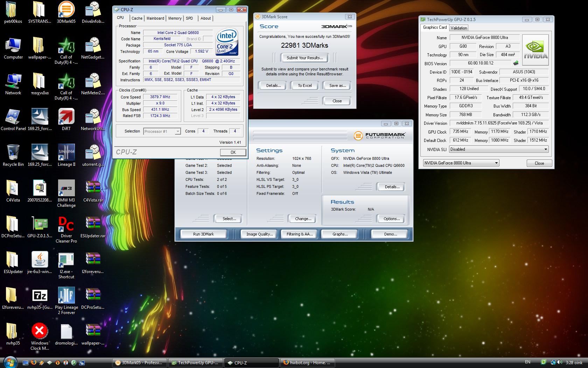Open the Memory tab in CPU-Z
Screen dimensions: 588x368
click(175, 18)
